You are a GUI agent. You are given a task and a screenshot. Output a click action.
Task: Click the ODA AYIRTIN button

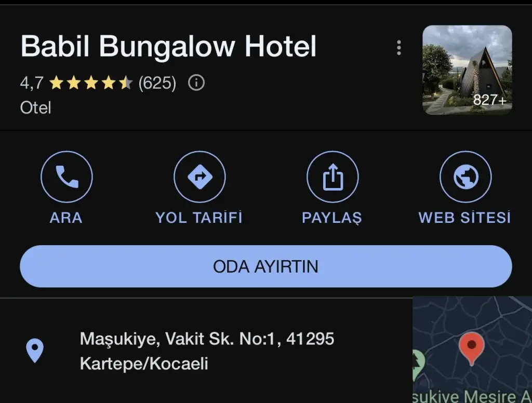coord(266,266)
